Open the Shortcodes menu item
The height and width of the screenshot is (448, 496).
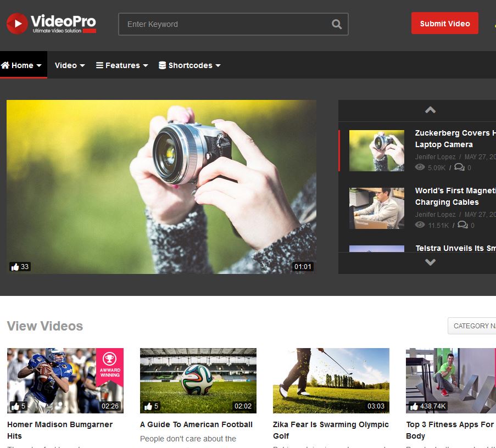190,65
